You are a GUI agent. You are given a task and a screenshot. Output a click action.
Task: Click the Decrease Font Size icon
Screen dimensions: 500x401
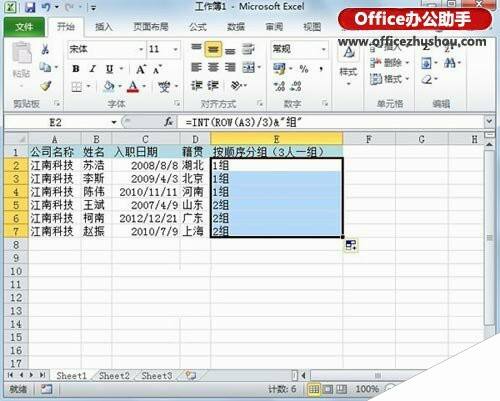point(157,69)
